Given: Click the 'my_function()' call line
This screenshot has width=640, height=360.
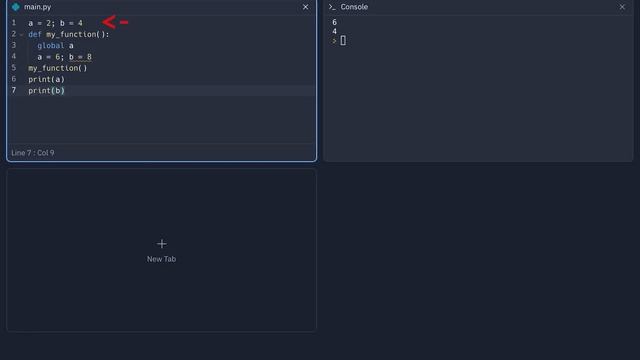Looking at the screenshot, I should pos(58,68).
